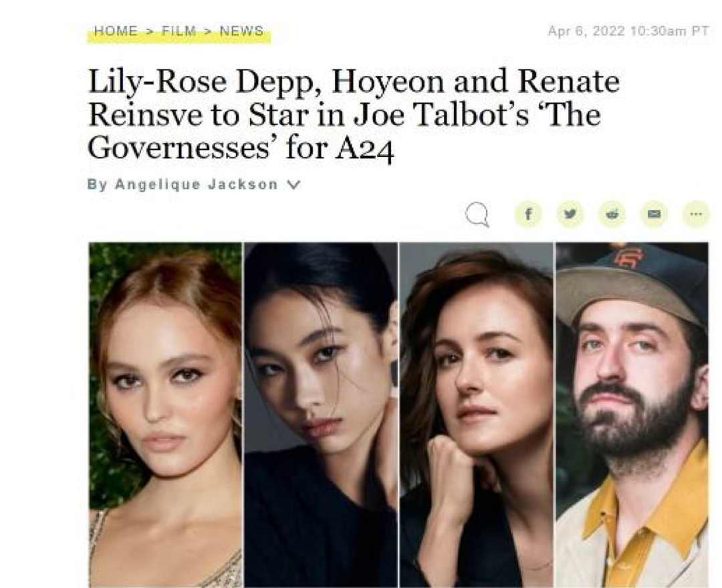
Task: Expand author details chevron beside Angelique Jackson
Action: pyautogui.click(x=293, y=184)
